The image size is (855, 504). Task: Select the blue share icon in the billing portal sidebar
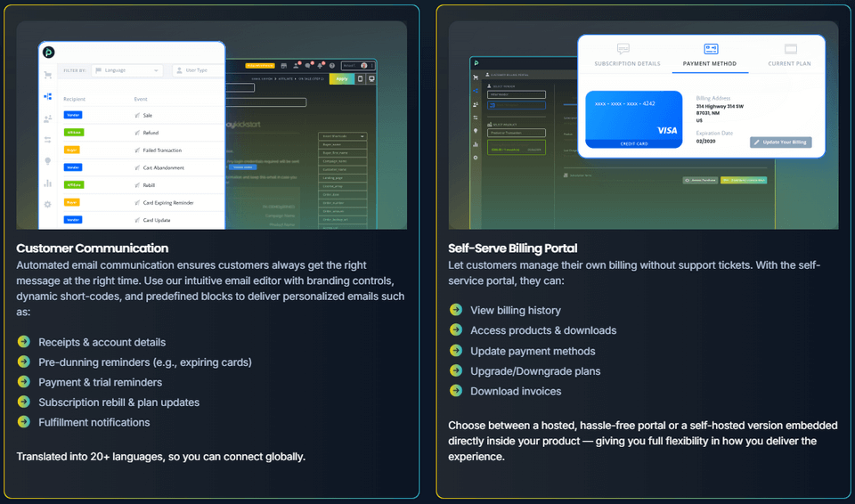tap(476, 91)
